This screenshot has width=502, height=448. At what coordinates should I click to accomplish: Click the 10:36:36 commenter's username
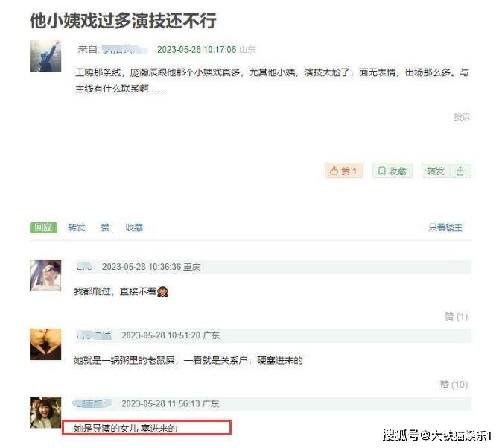[84, 267]
